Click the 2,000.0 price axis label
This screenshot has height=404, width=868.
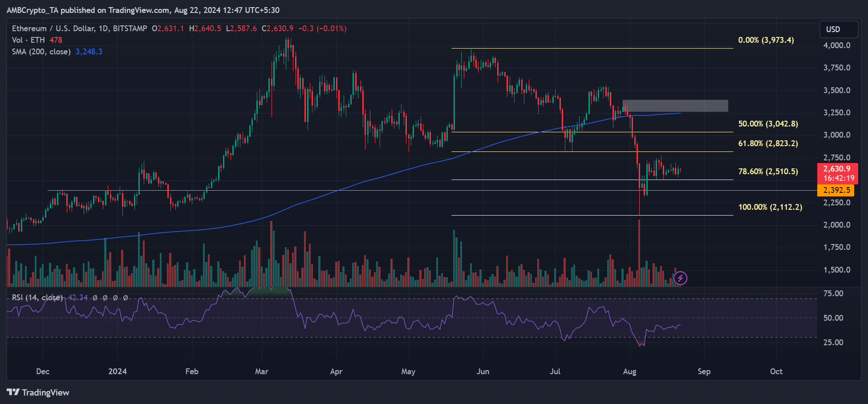tap(837, 225)
